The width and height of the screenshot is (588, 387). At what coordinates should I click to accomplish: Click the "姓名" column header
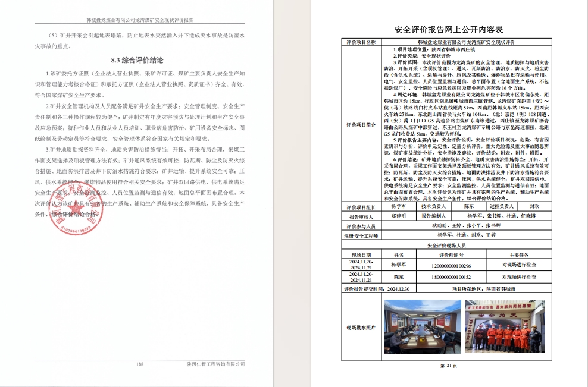pyautogui.click(x=399, y=255)
